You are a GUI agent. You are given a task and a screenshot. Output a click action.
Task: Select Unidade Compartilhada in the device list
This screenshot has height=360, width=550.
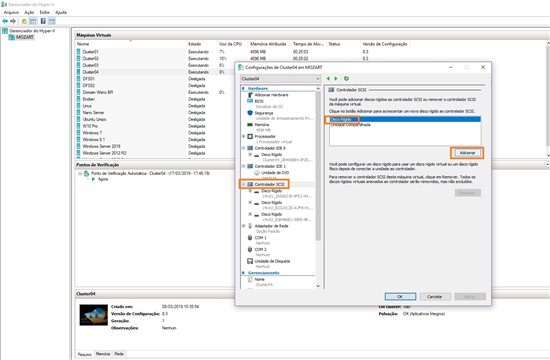coord(405,125)
